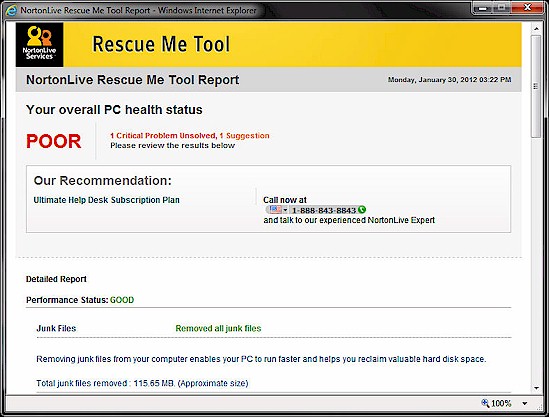Click the 'Removed all junk files' status
Image resolution: width=550 pixels, height=418 pixels.
coord(218,328)
